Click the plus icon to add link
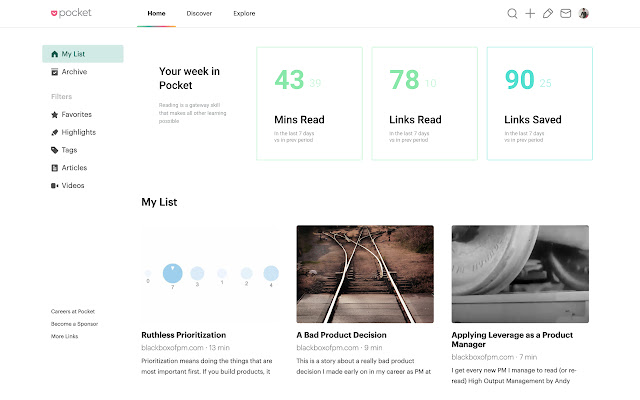Image resolution: width=640 pixels, height=400 pixels. 530,13
